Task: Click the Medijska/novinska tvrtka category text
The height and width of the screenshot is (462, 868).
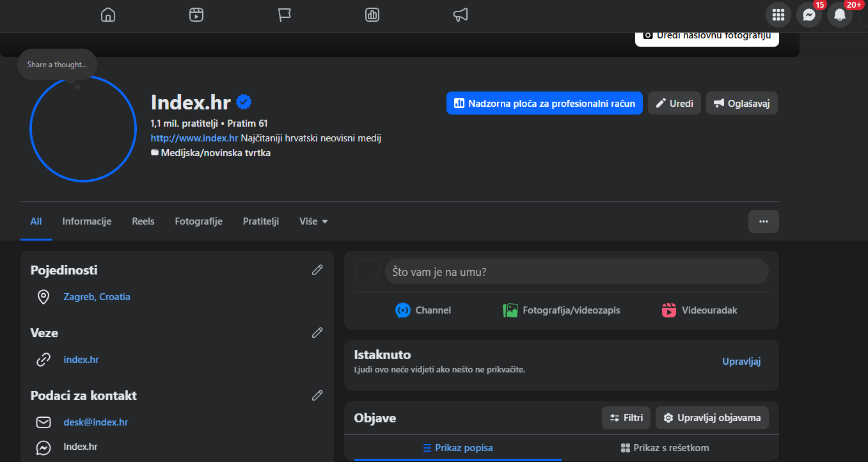Action: click(x=216, y=153)
